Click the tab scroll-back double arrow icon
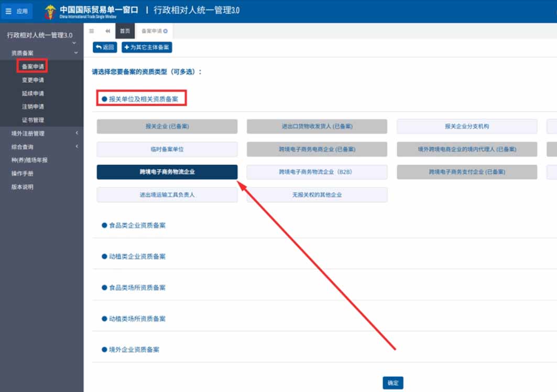The width and height of the screenshot is (557, 392). [107, 31]
